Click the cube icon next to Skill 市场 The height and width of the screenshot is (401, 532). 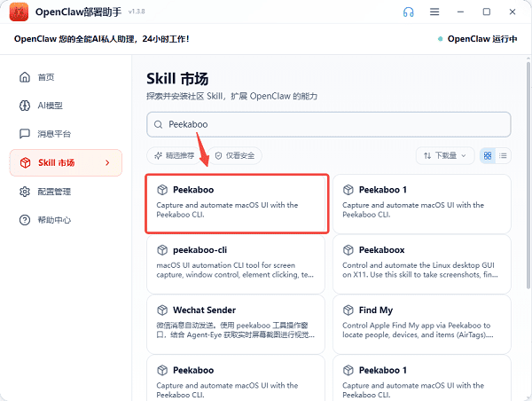point(25,162)
